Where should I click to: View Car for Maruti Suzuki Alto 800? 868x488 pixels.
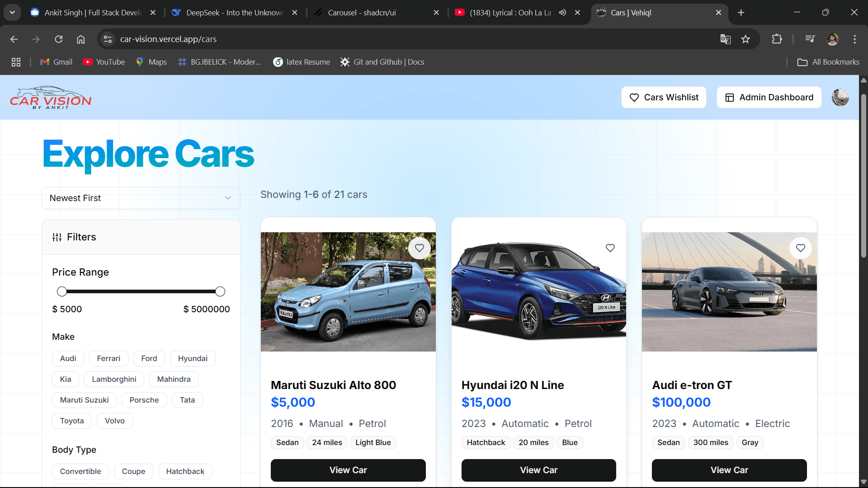tap(348, 470)
